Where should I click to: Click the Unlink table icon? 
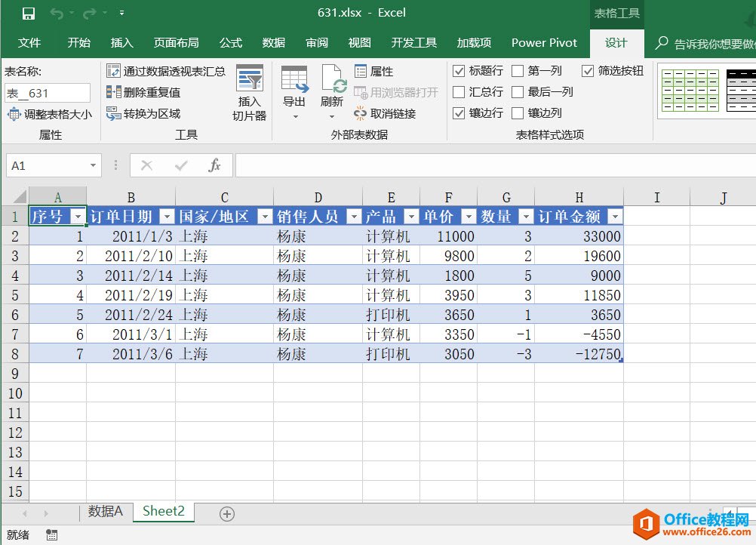click(361, 113)
